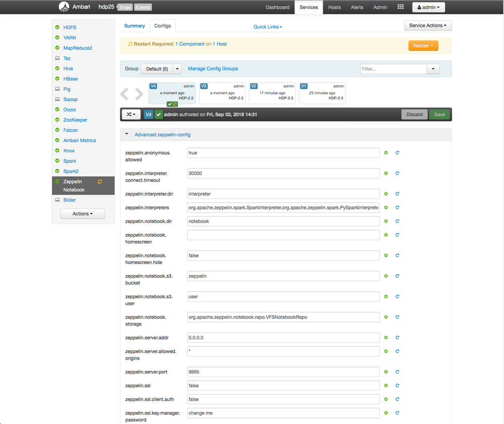Image resolution: width=504 pixels, height=424 pixels.
Task: Click the 1 Host link in restart notice
Action: pyautogui.click(x=219, y=44)
